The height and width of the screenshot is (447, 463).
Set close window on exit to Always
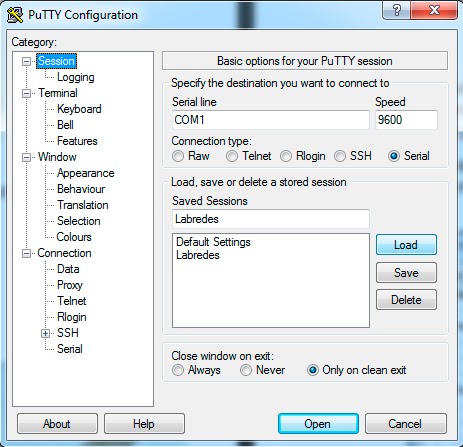pos(178,370)
